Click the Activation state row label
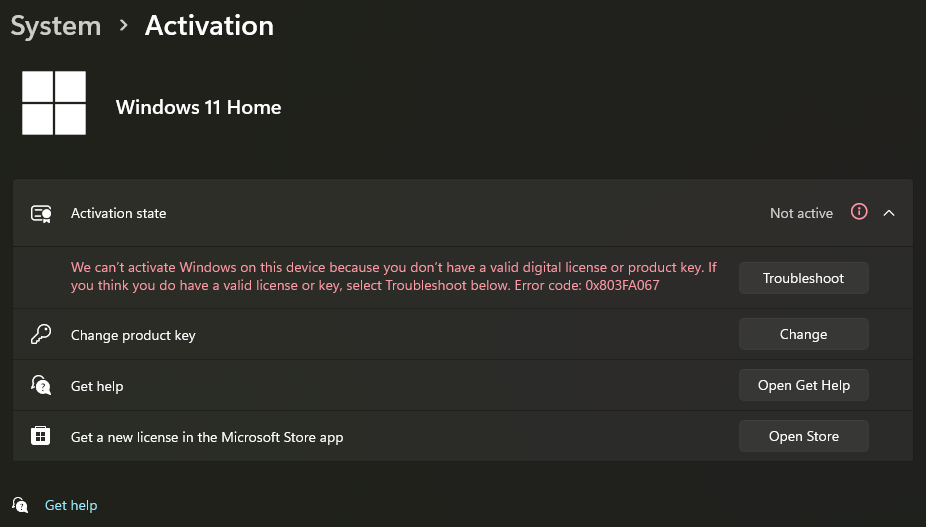The image size is (926, 527). pyautogui.click(x=118, y=213)
